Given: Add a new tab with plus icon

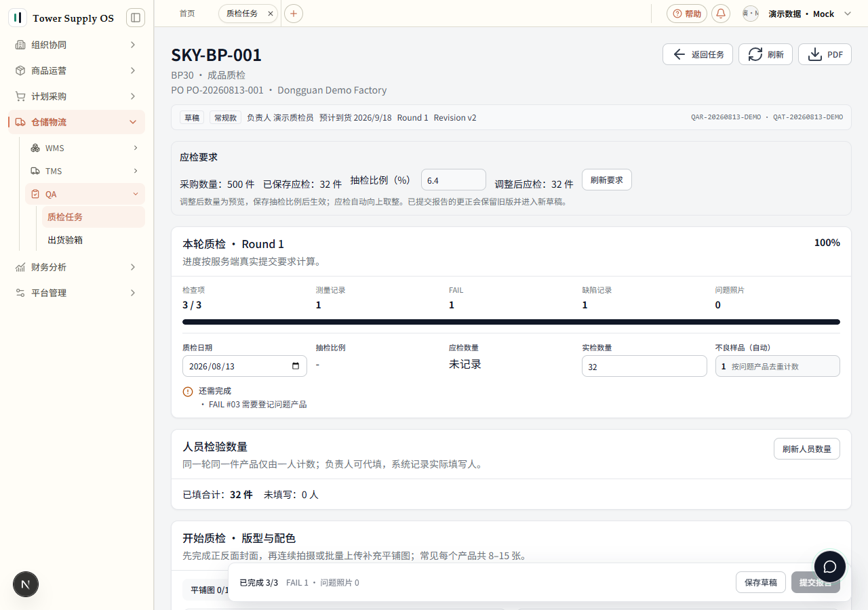Looking at the screenshot, I should coord(293,14).
